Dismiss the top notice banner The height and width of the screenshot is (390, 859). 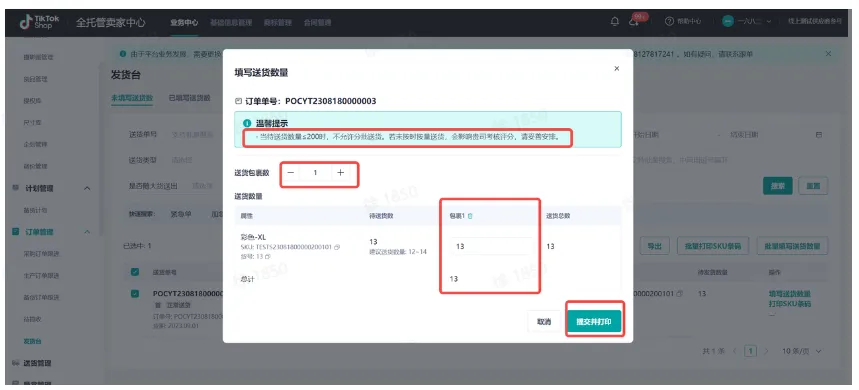[x=828, y=54]
